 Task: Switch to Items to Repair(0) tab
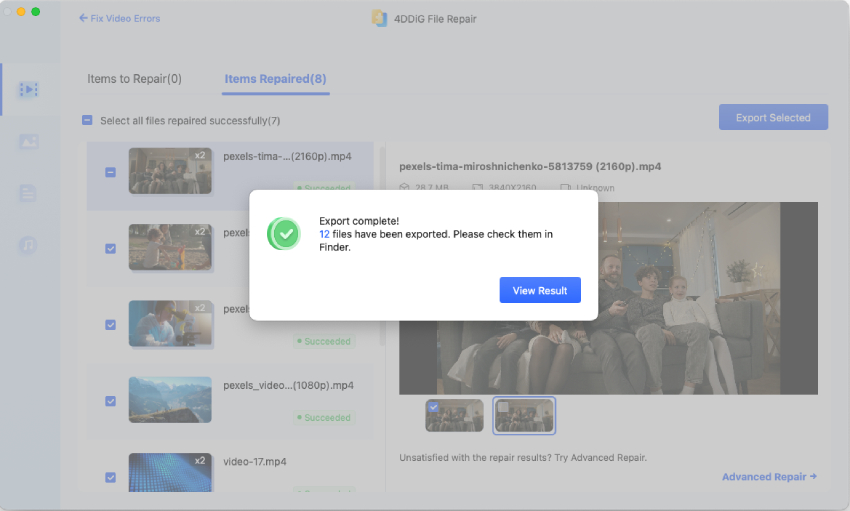(x=134, y=79)
